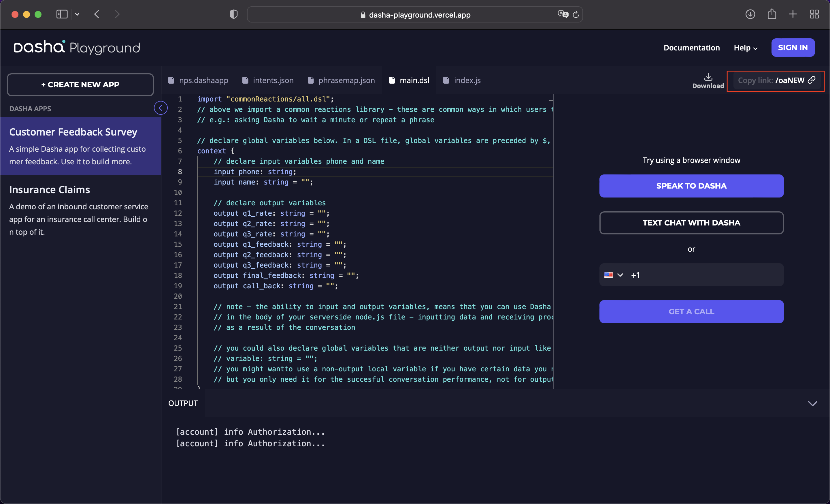The width and height of the screenshot is (830, 504).
Task: Click the Download icon above the editor
Action: coord(708,77)
